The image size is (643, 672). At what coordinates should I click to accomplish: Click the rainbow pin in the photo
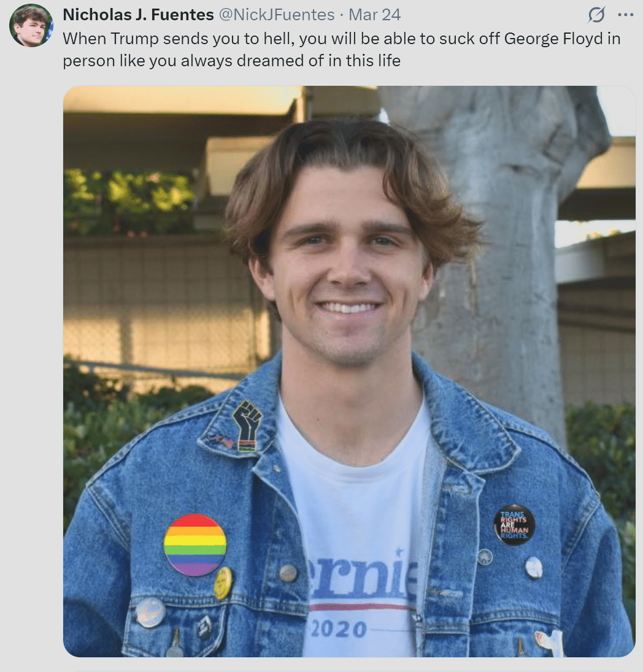point(195,544)
